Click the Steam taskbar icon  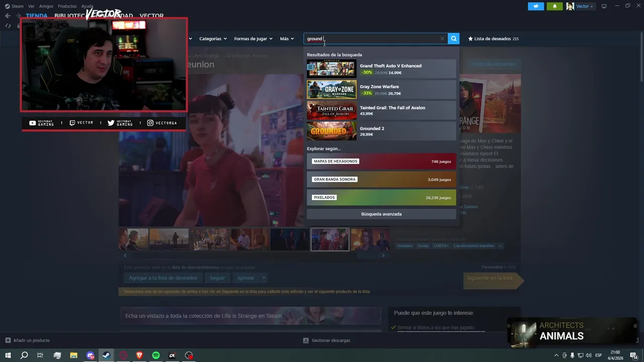(106, 355)
